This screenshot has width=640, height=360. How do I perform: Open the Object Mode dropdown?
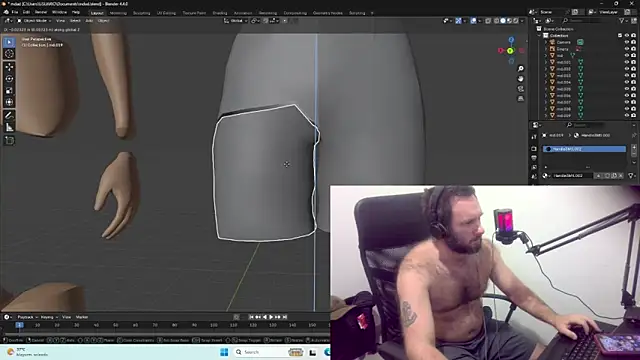34,21
